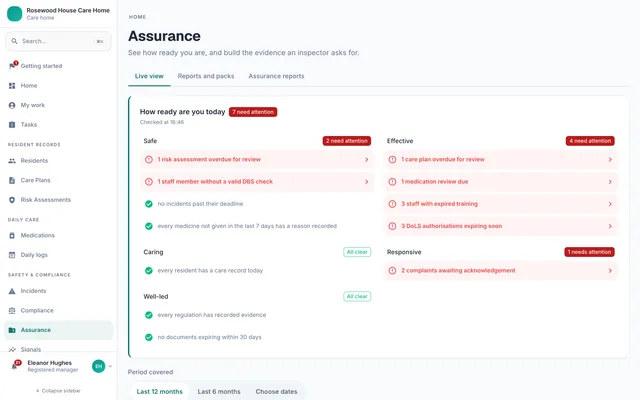Click the Risk Assessments shield icon

point(12,200)
